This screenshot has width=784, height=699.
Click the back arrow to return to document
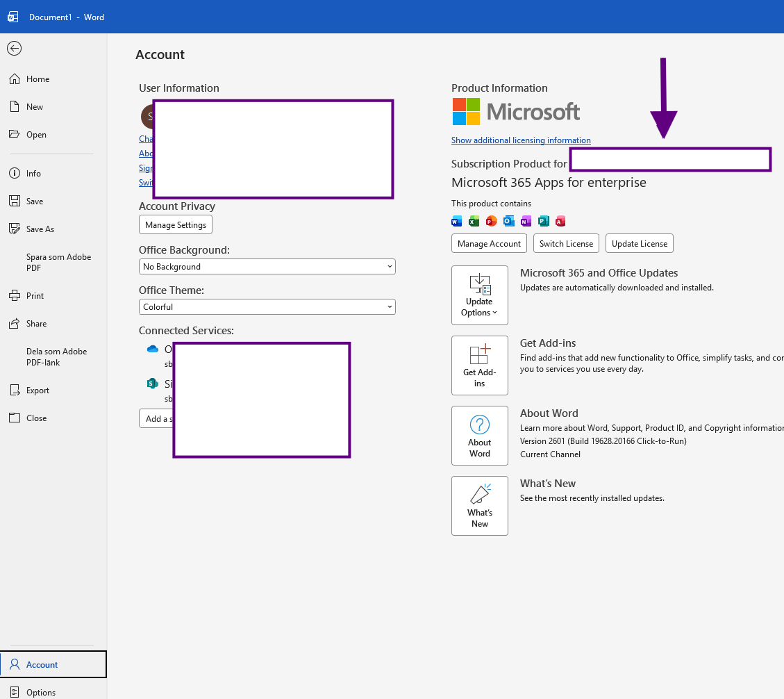point(14,48)
